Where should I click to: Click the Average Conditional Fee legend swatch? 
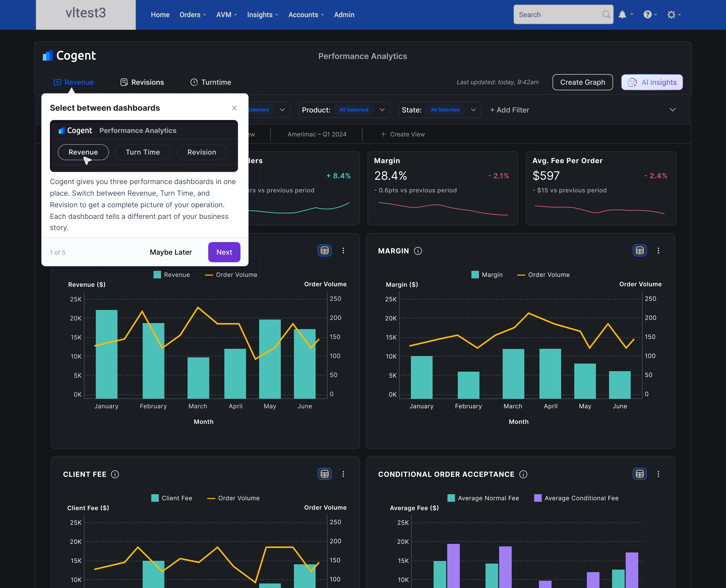[x=537, y=498]
